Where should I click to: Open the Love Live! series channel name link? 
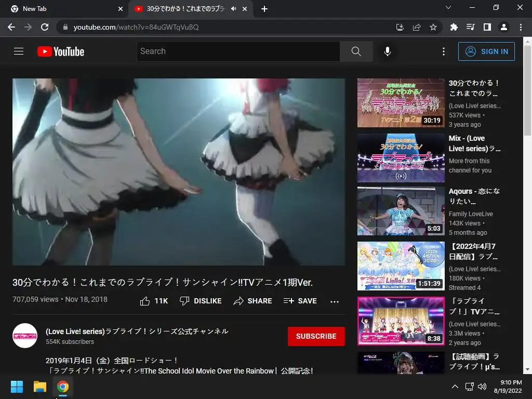tap(137, 331)
